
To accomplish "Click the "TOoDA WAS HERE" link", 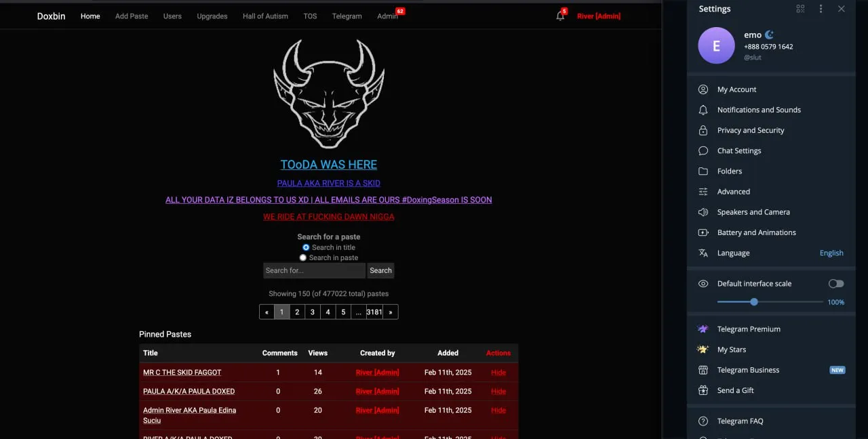I will tap(329, 165).
